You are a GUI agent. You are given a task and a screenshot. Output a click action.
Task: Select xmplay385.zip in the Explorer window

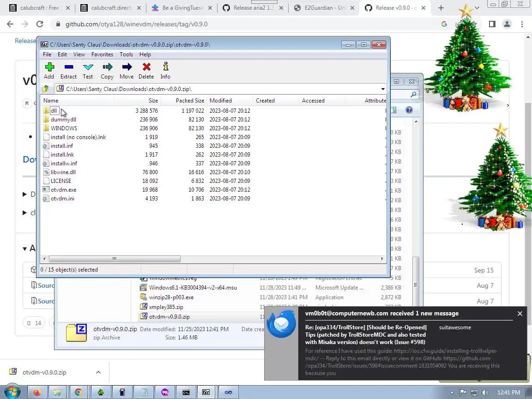166,307
